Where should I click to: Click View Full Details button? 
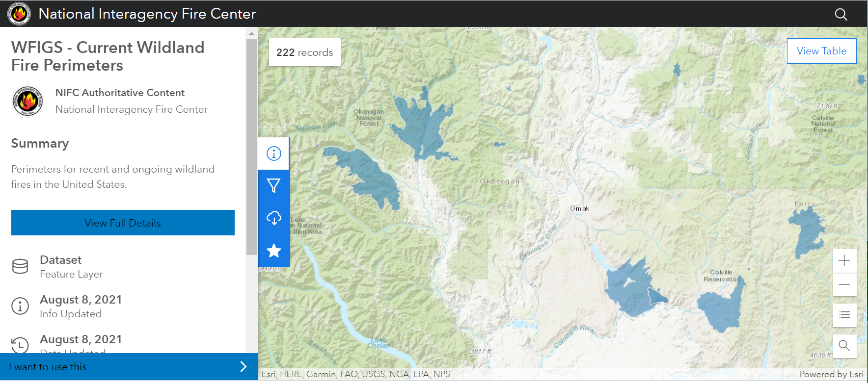pyautogui.click(x=123, y=223)
